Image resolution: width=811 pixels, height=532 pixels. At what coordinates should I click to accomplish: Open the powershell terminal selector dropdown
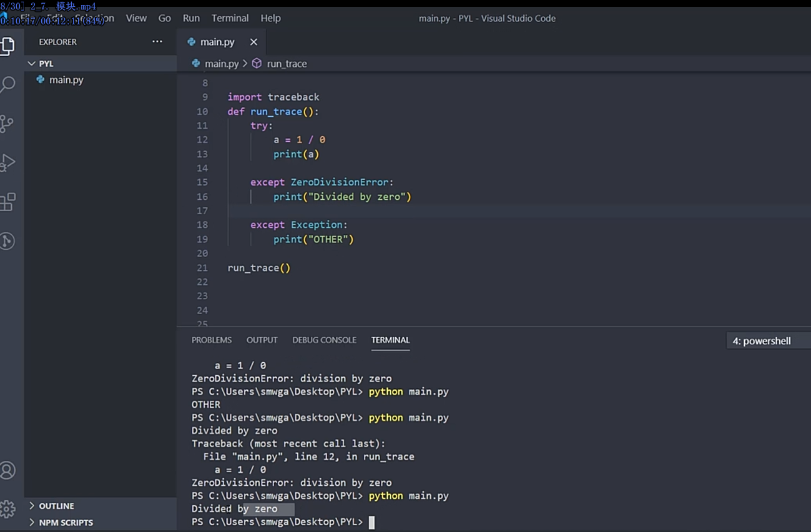(768, 341)
